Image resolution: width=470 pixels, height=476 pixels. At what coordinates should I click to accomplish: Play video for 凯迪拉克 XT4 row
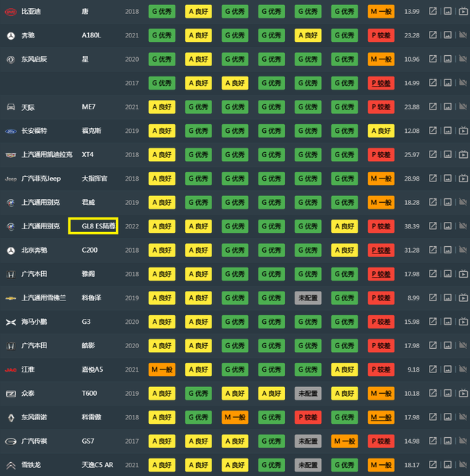(463, 155)
